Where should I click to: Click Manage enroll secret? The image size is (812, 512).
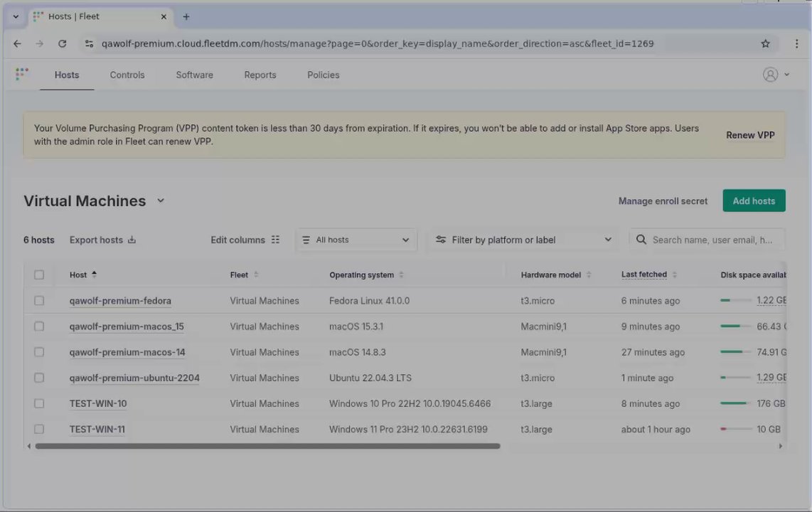(x=663, y=201)
